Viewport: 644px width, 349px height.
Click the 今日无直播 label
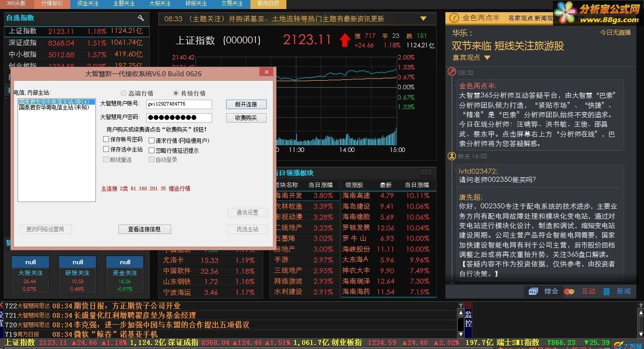[615, 32]
